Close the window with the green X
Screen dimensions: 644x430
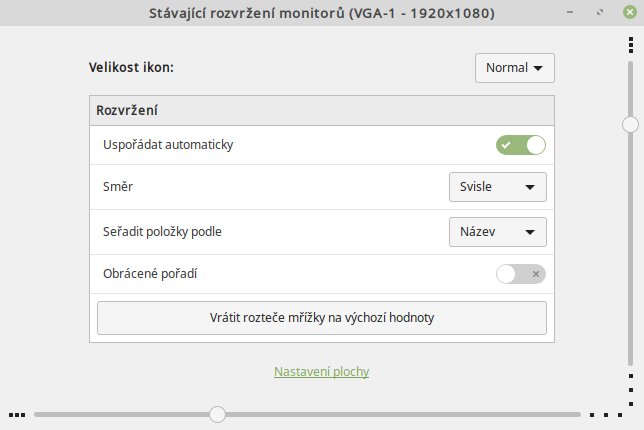point(630,12)
